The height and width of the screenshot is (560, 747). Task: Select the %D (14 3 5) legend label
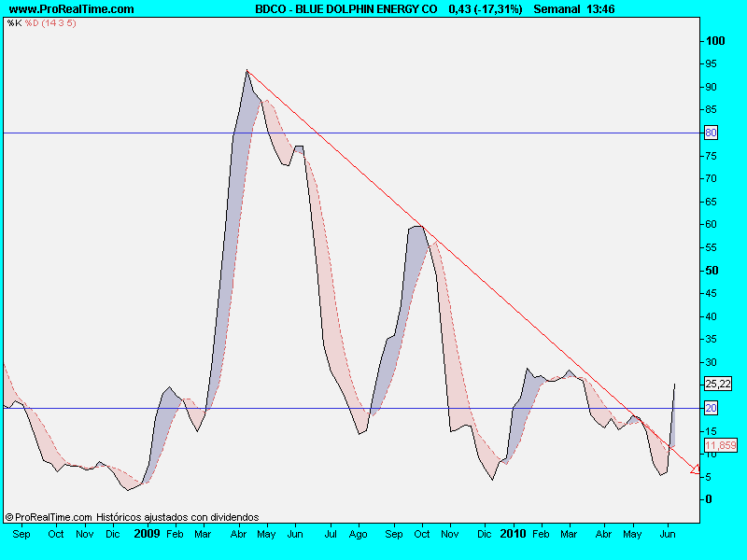[x=50, y=22]
